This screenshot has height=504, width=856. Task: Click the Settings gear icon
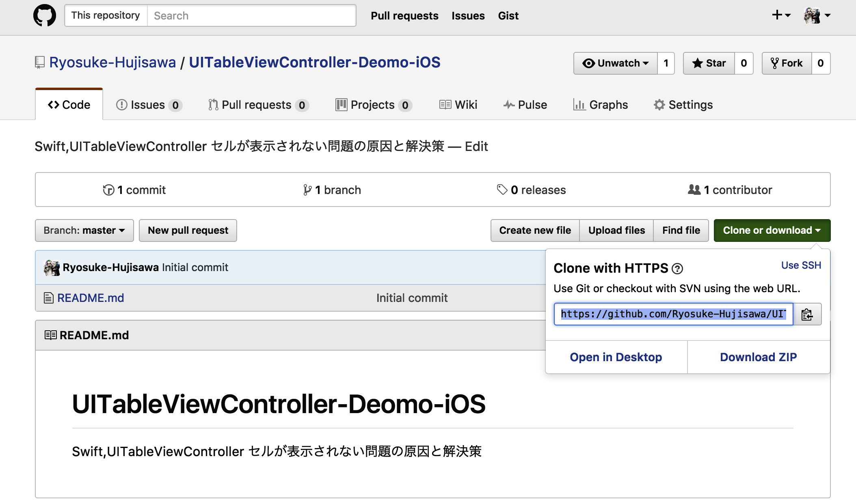(659, 105)
